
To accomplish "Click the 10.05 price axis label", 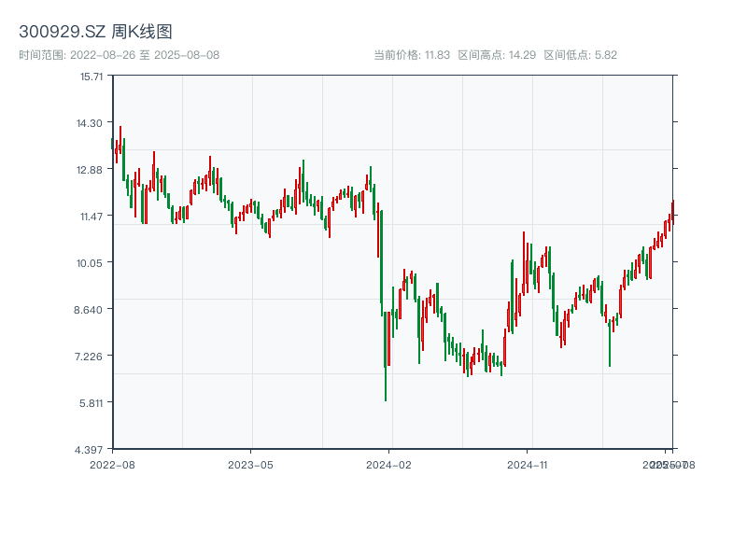I will [x=92, y=262].
